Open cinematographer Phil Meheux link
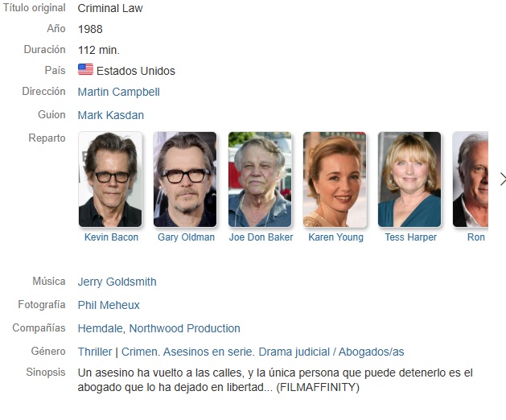The width and height of the screenshot is (506, 420). 109,305
